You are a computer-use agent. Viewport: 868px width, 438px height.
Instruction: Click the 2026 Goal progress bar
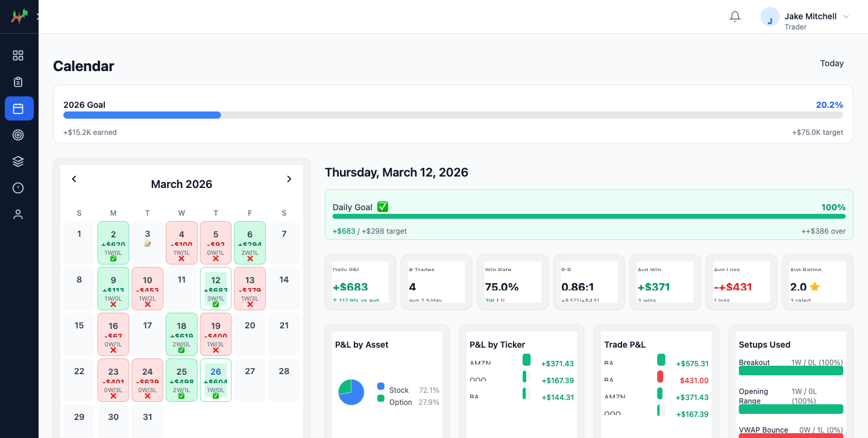click(x=453, y=114)
